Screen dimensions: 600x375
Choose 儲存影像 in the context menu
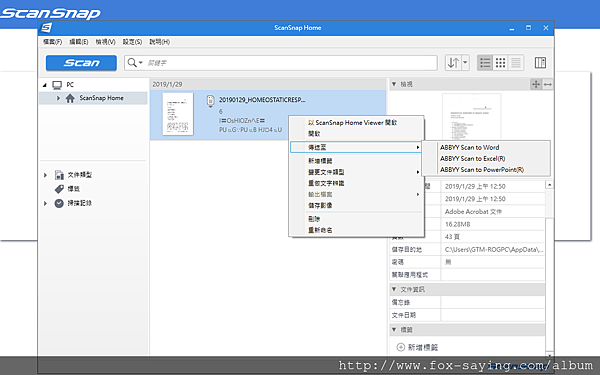320,205
